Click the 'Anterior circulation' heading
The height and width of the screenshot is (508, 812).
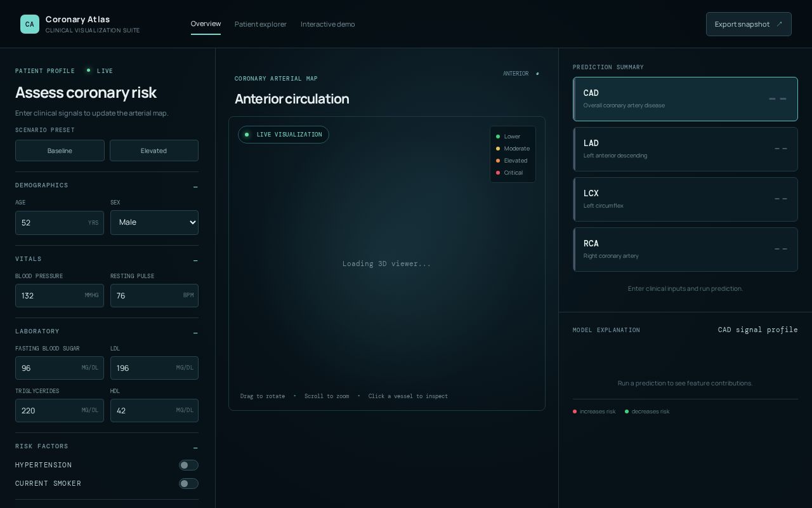[292, 99]
